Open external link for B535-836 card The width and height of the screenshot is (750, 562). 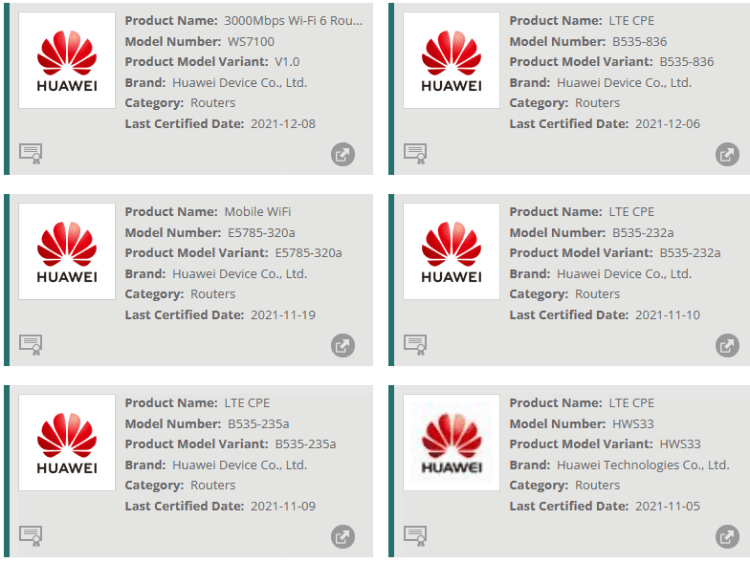[x=727, y=155]
